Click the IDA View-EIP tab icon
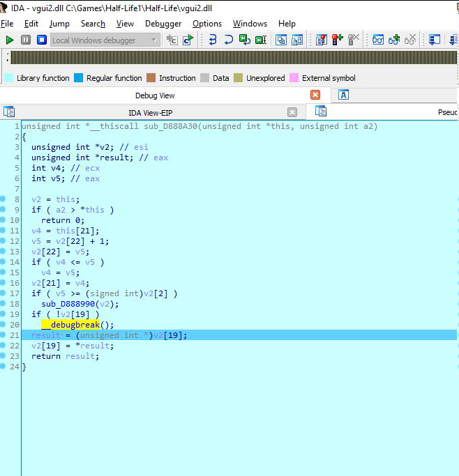This screenshot has width=459, height=476. 9,112
